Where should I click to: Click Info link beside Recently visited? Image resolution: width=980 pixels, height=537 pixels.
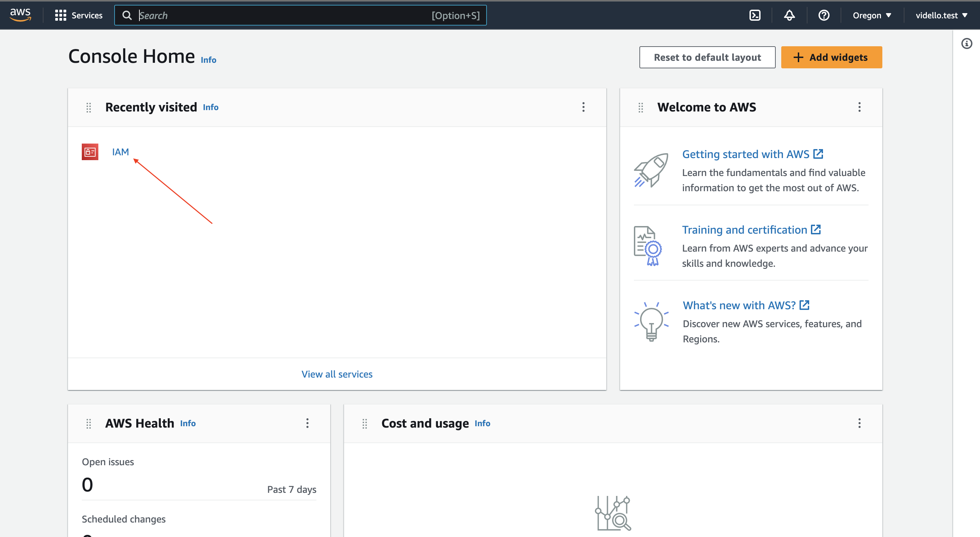210,107
